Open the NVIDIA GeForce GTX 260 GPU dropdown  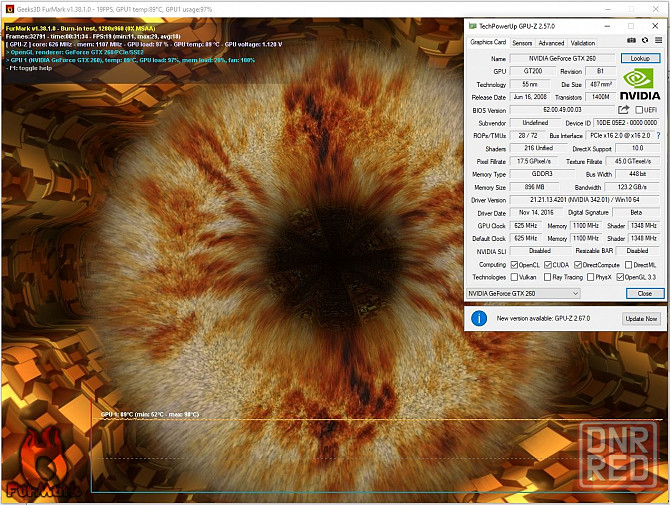click(x=523, y=294)
